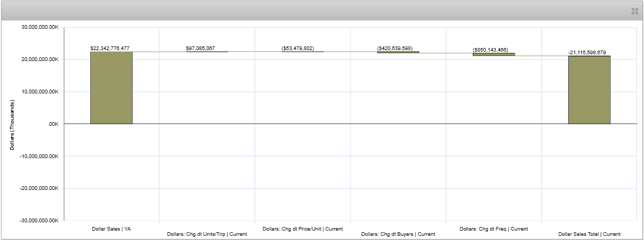
Task: Select the ($53,479,802) value label
Action: [x=297, y=48]
